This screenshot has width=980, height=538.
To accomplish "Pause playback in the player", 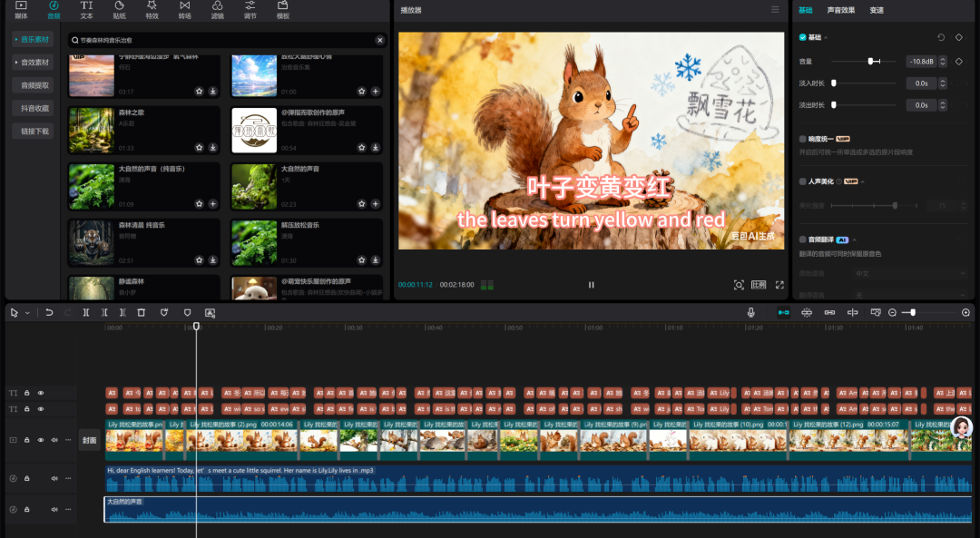I will point(592,285).
